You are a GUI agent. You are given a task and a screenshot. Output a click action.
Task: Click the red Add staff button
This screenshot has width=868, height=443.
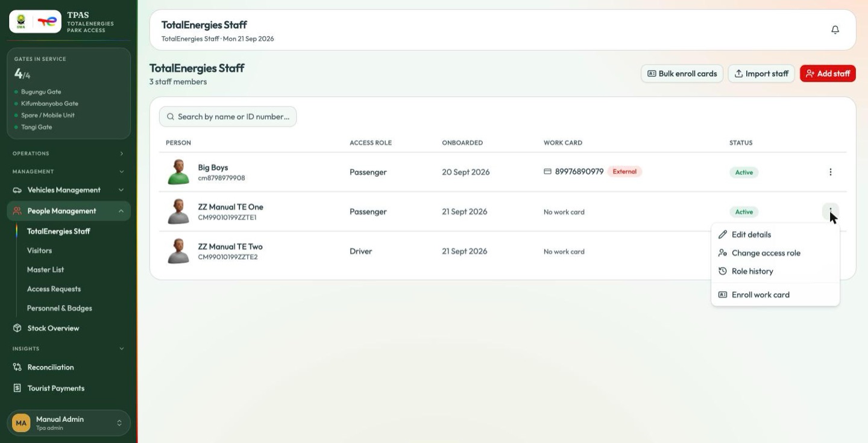click(x=828, y=74)
